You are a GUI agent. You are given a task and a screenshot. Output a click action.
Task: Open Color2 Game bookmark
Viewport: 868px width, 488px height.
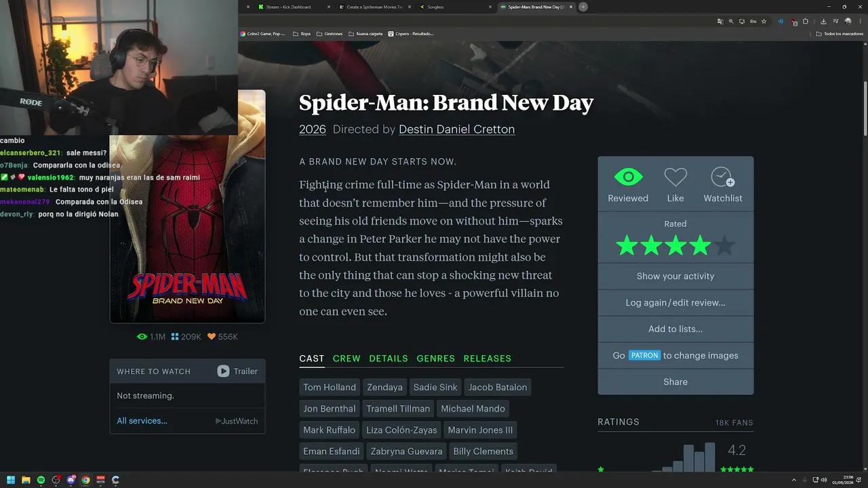263,34
